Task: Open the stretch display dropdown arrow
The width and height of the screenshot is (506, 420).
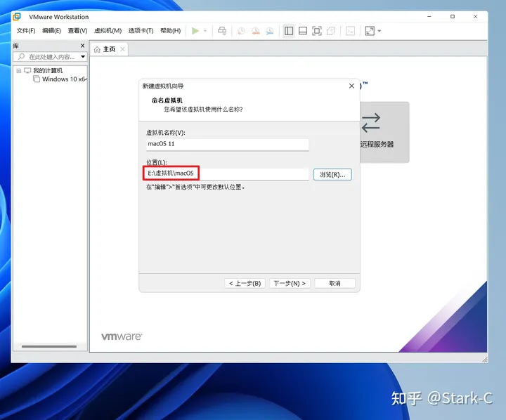Action: coord(379,31)
